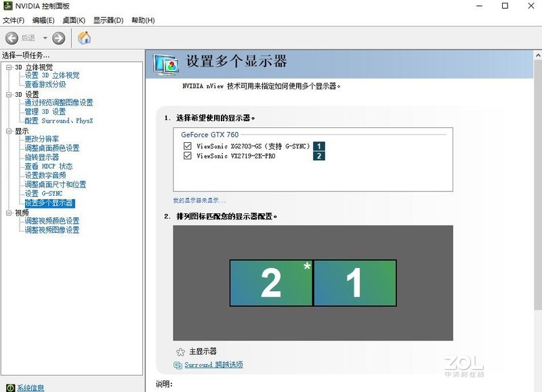The image size is (542, 392).
Task: Select 调整桌面尺寸和位置 task
Action: coord(56,184)
